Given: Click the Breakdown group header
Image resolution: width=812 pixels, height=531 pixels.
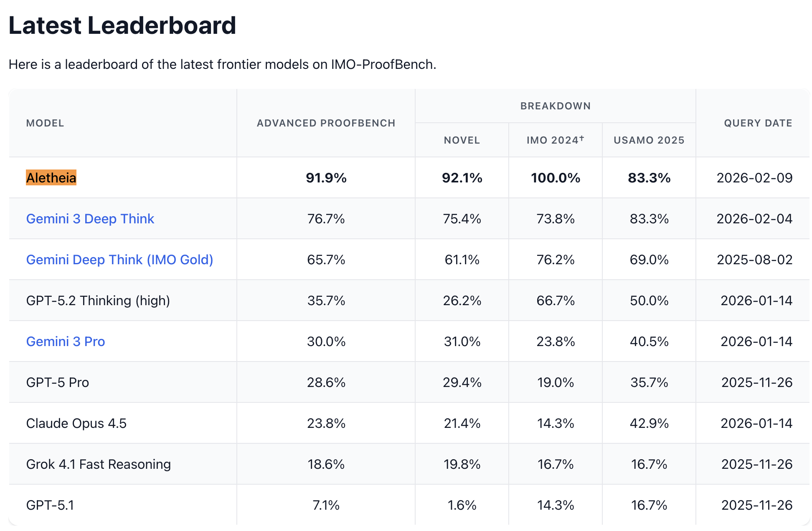Looking at the screenshot, I should coord(555,106).
